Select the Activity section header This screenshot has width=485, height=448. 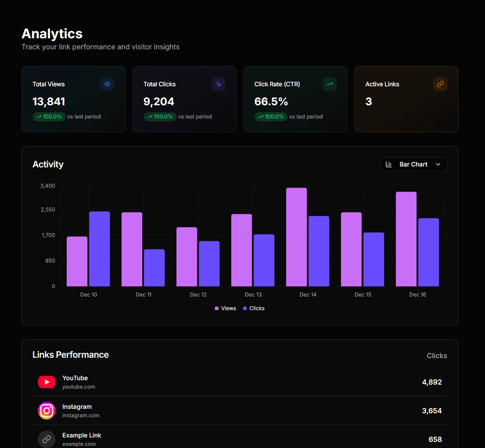[48, 164]
